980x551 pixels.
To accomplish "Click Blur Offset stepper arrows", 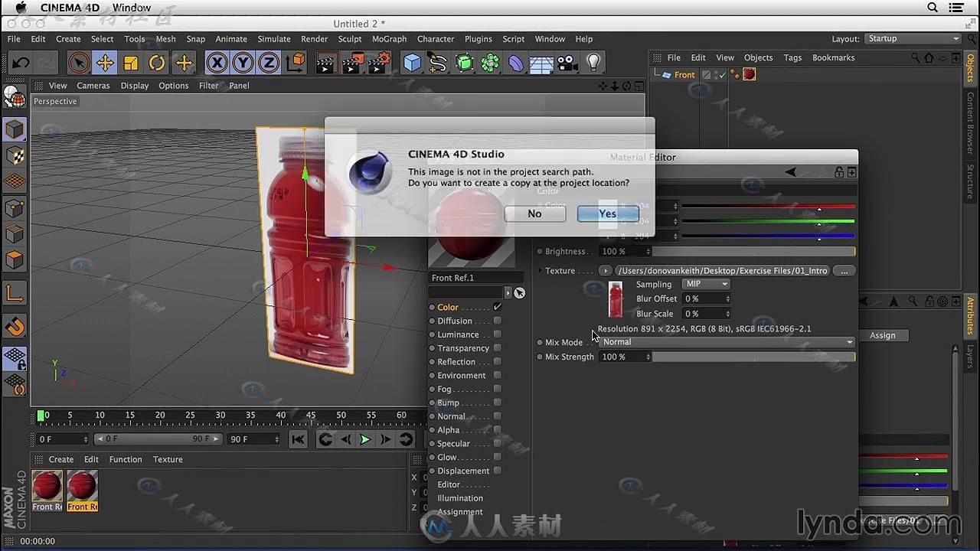I will tap(727, 298).
